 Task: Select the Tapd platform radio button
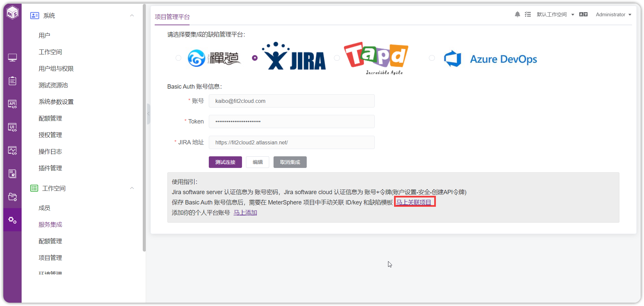337,58
